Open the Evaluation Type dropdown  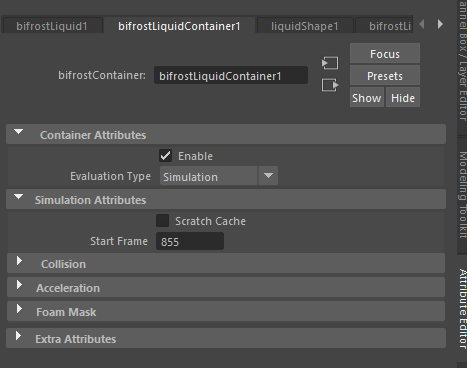tap(219, 176)
